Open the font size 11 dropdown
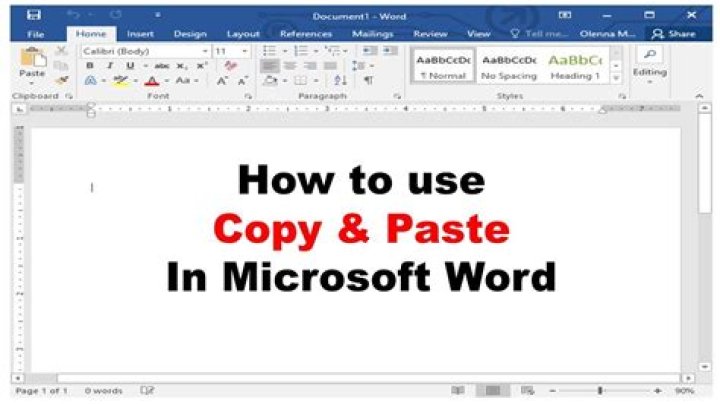The width and height of the screenshot is (720, 404). 245,51
